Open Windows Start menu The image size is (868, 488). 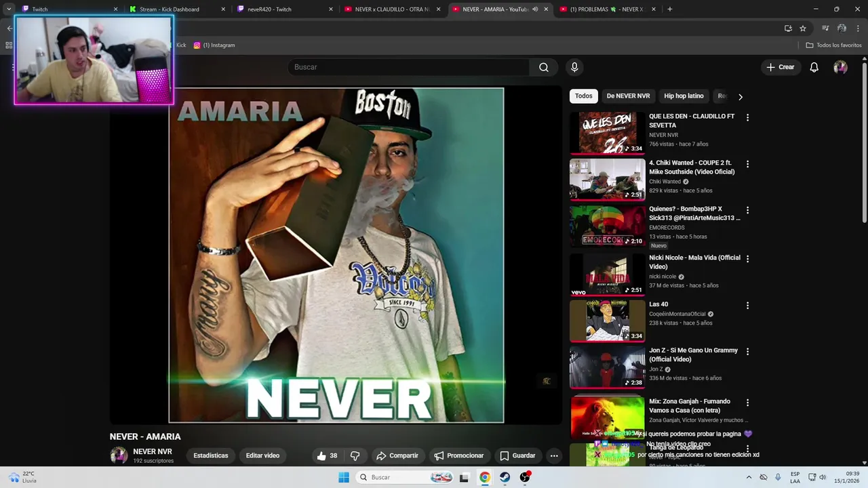(344, 477)
